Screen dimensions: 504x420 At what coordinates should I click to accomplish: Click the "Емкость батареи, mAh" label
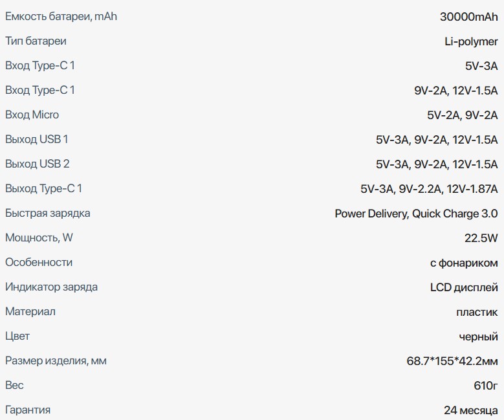tap(61, 17)
